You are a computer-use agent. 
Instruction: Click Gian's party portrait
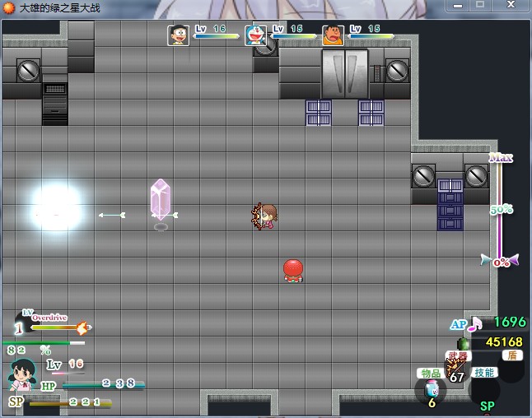(x=333, y=35)
